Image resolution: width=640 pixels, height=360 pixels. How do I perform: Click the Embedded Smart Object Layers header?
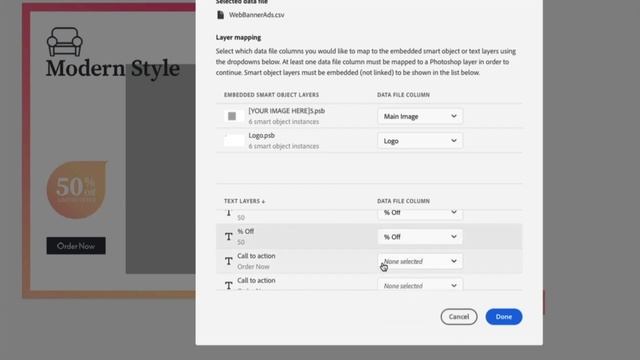pos(271,95)
